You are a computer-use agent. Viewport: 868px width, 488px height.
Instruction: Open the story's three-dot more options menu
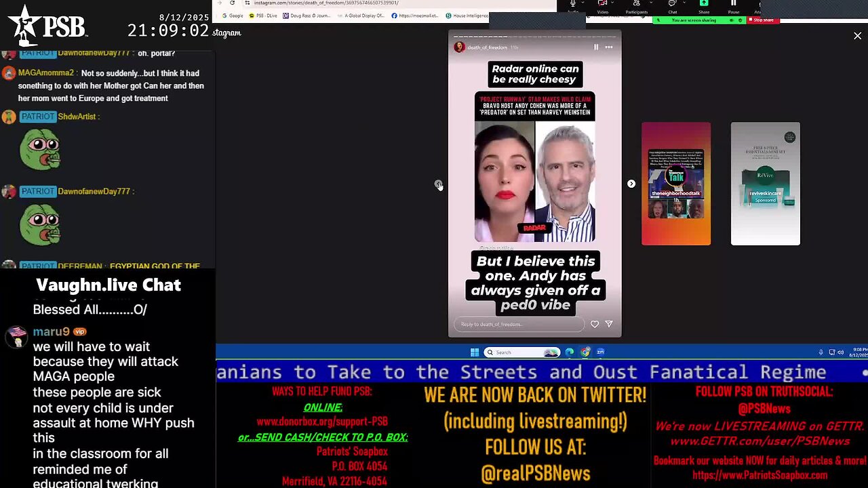tap(609, 47)
